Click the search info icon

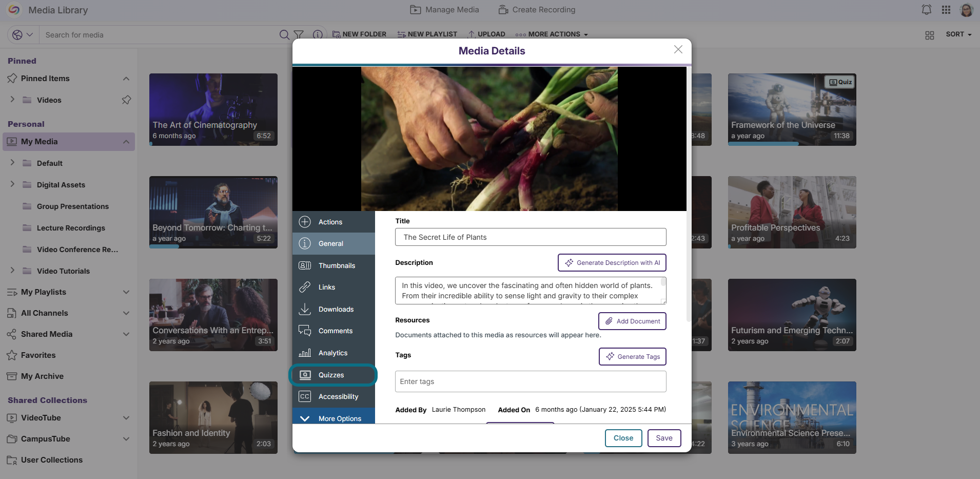coord(318,34)
